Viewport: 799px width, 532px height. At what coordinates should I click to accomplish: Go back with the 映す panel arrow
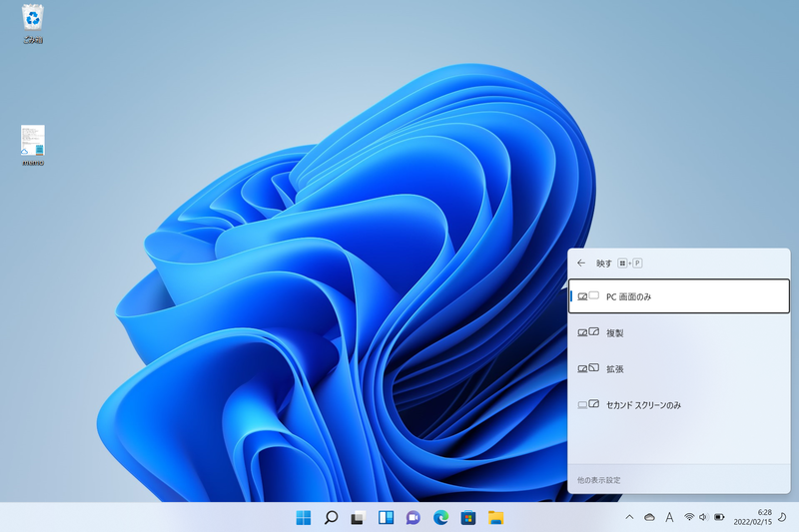pos(581,264)
